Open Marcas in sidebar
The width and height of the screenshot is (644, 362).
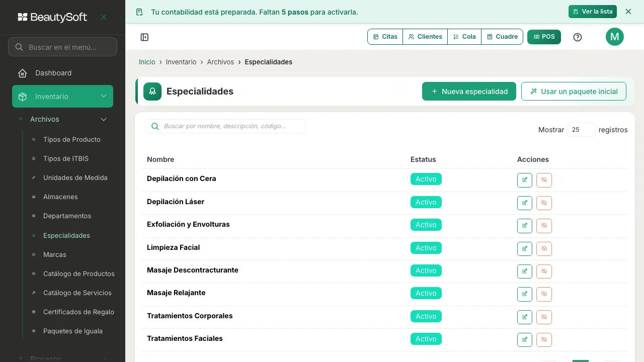(55, 254)
